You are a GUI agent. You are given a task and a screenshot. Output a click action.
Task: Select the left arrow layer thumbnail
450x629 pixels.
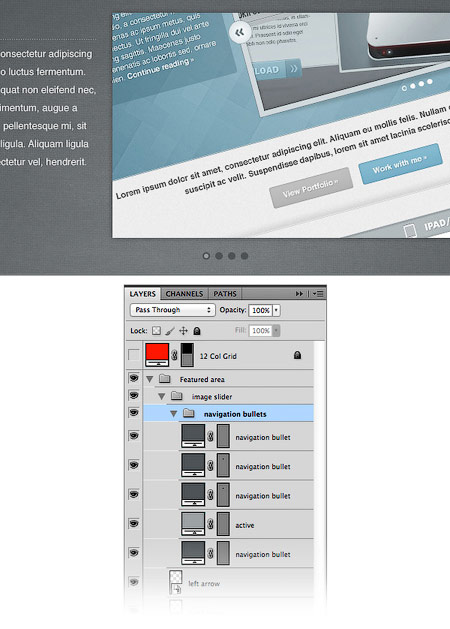point(176,582)
